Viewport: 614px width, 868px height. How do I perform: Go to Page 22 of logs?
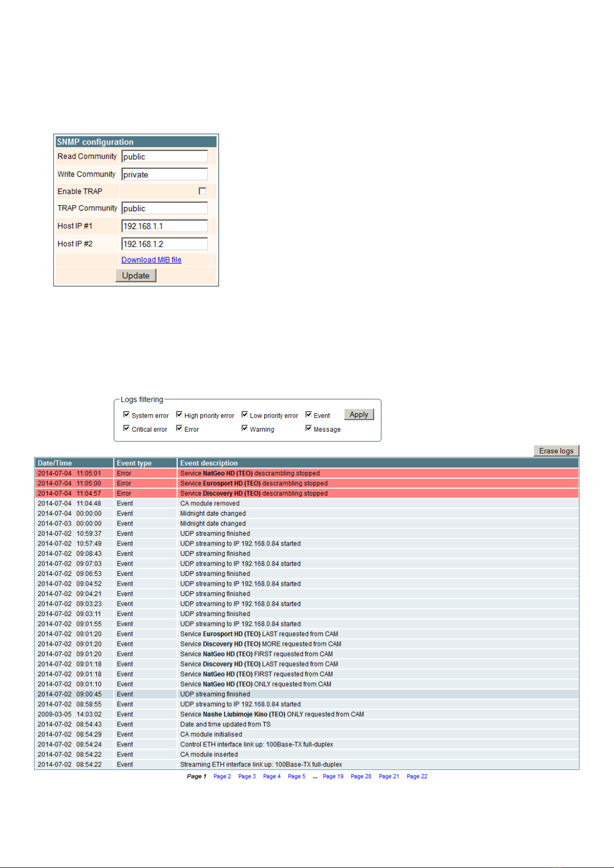[x=417, y=777]
